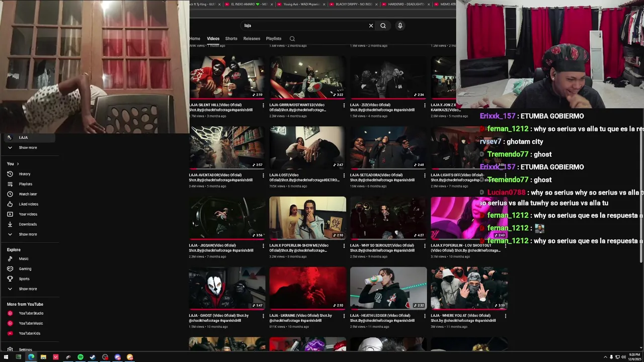
Task: Play LAJA - UKRAINE red smoke thumbnail
Action: [307, 288]
